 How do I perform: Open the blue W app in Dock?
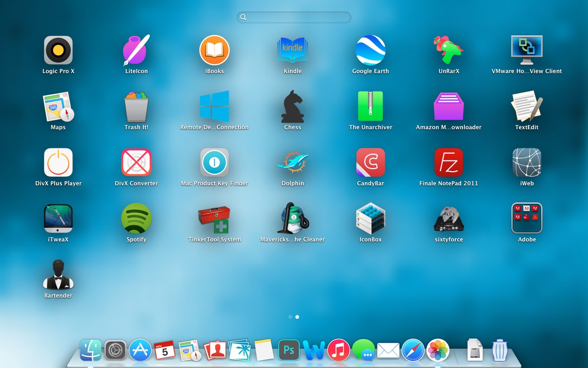[x=314, y=351]
